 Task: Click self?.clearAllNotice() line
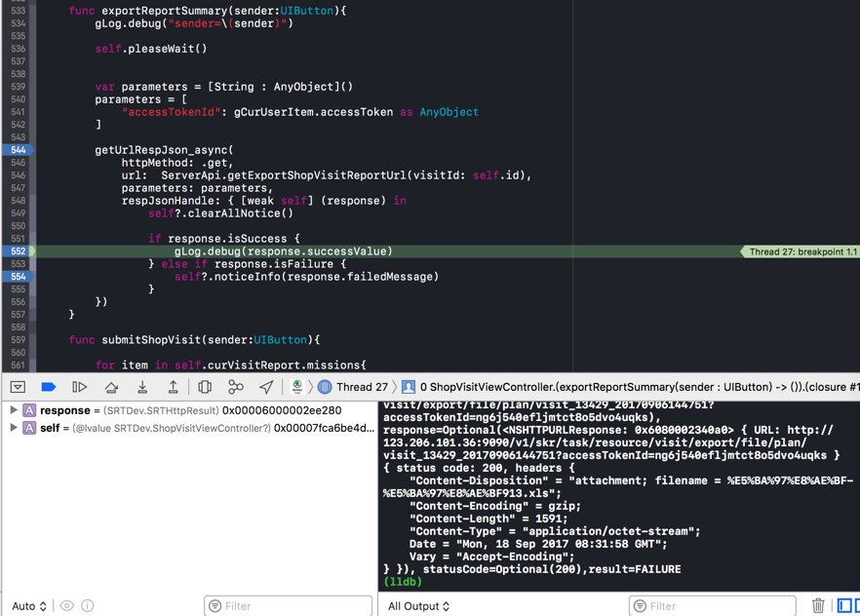[x=220, y=213]
